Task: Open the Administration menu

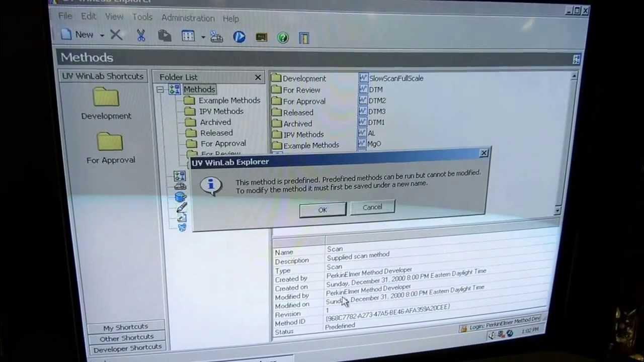Action: 188,18
